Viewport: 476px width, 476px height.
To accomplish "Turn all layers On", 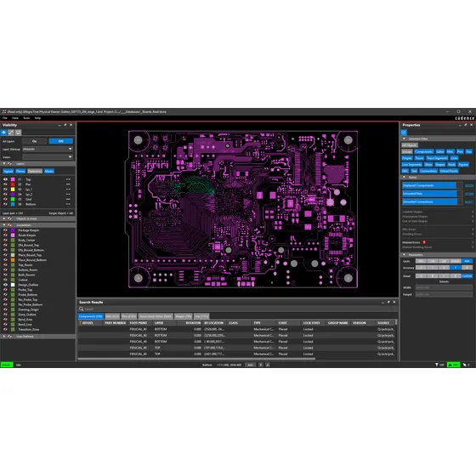I will pos(35,141).
